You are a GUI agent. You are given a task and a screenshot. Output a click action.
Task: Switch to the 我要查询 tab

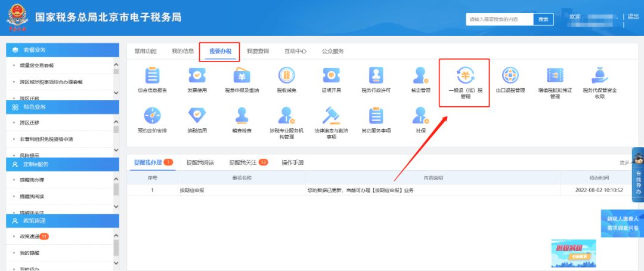(258, 51)
